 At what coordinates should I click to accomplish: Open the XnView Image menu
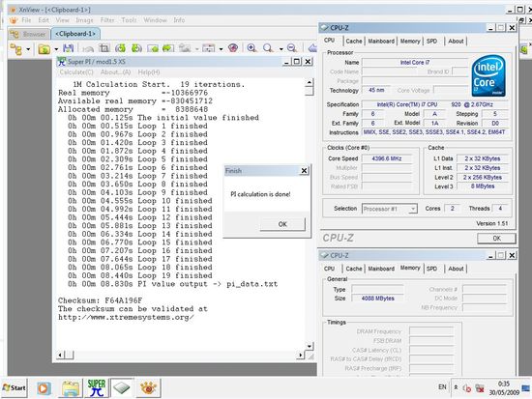[84, 20]
